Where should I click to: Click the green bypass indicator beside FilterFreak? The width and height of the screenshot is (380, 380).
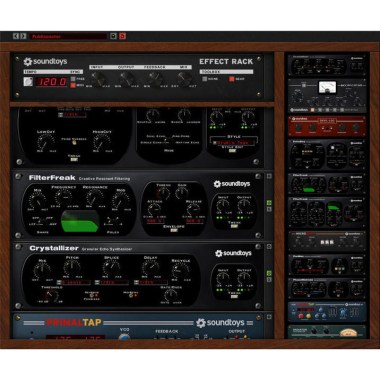point(269,203)
